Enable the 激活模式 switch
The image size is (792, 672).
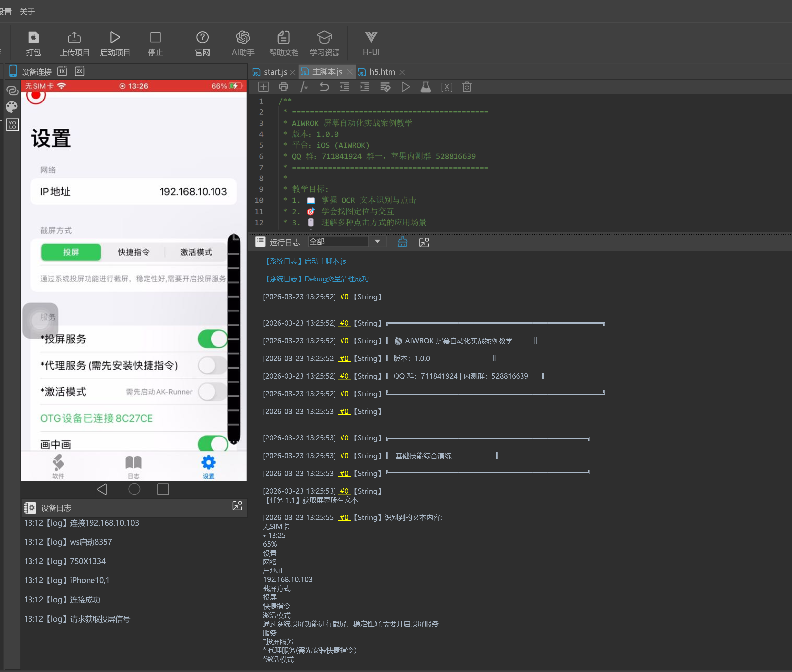coord(213,392)
